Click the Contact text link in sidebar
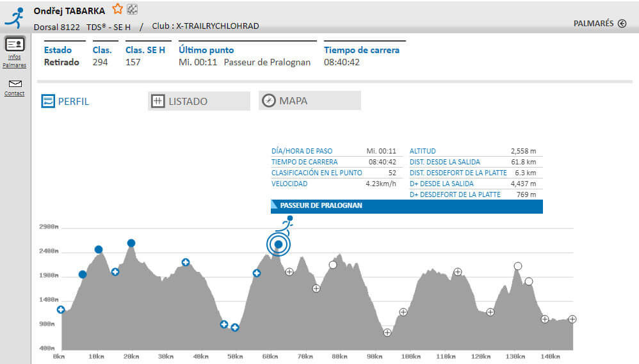639x364 pixels. [15, 93]
